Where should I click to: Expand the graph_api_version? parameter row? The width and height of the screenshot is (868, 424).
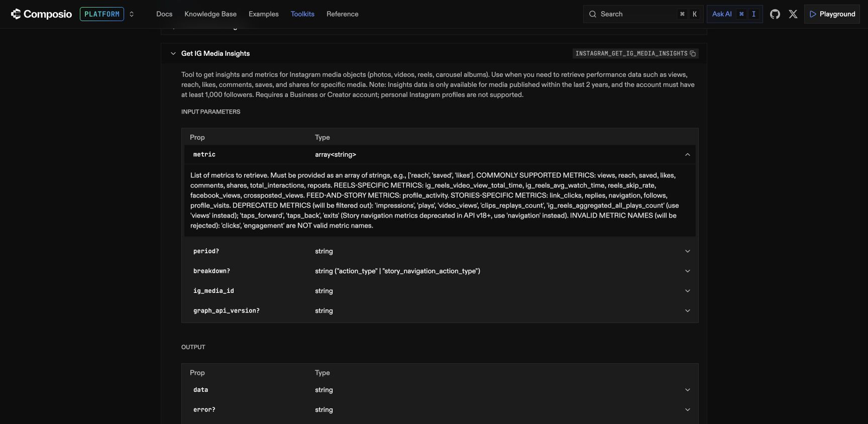440,310
